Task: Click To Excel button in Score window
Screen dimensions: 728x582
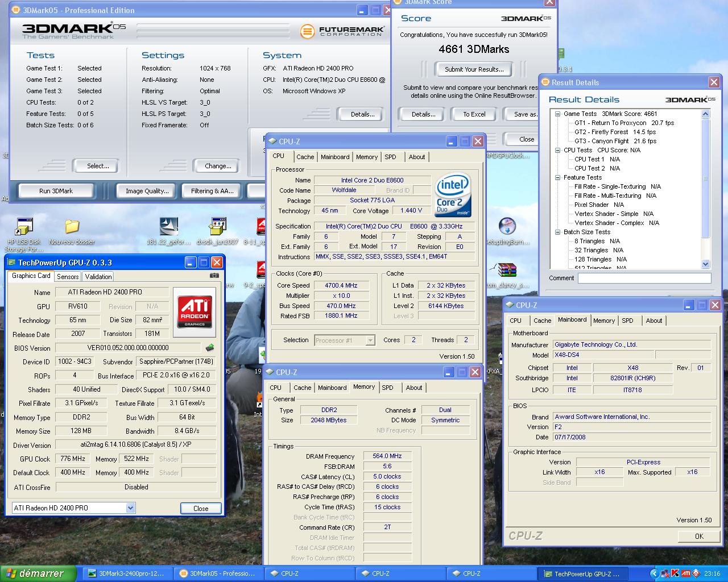Action: [474, 114]
